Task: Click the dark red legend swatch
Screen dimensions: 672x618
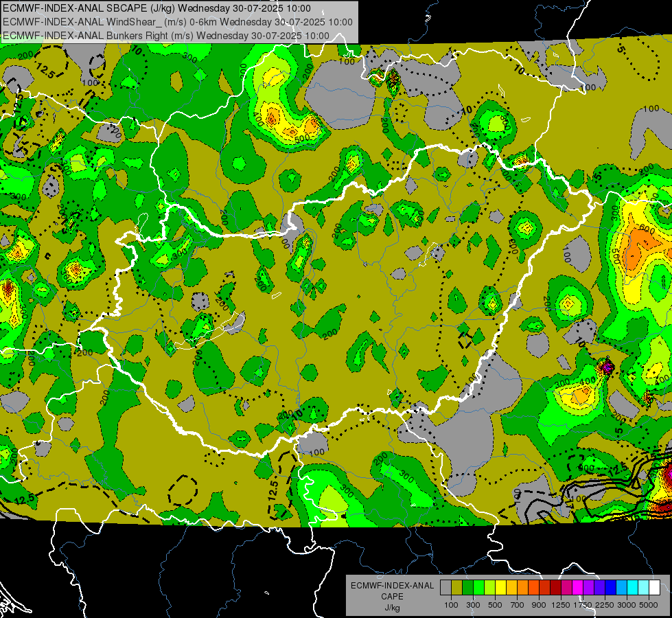Action: point(555,588)
